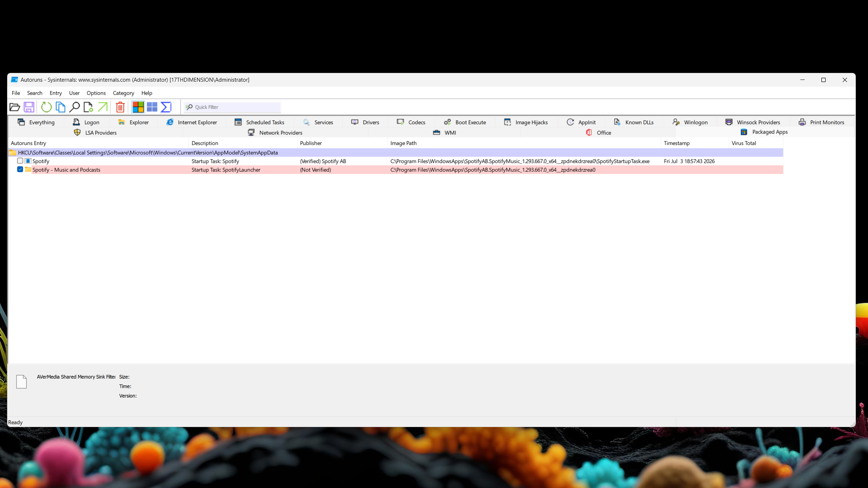Sort by the Description column header

point(243,143)
